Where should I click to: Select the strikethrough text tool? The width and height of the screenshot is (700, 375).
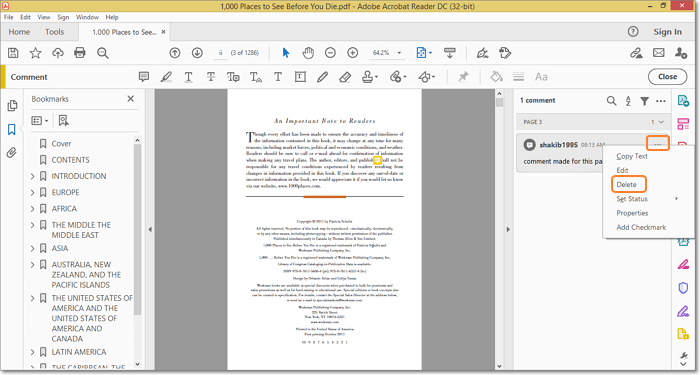tap(211, 77)
